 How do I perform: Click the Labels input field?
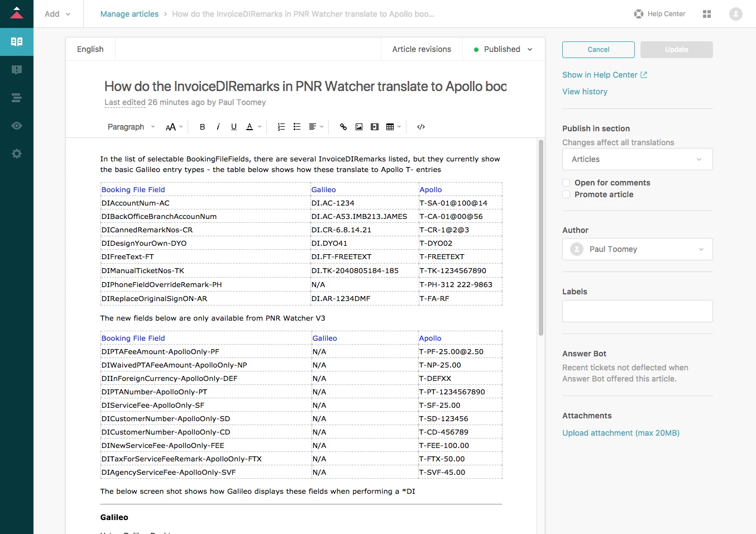click(638, 311)
